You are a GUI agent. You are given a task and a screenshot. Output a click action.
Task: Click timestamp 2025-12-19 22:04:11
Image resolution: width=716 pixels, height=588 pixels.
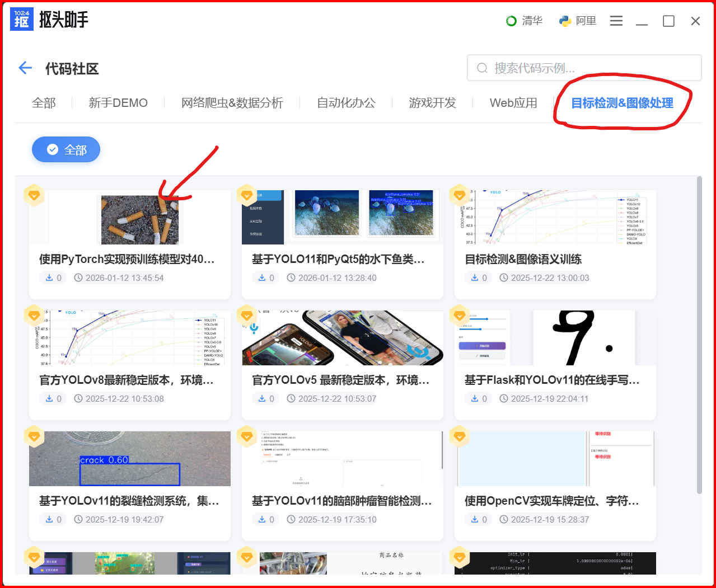pos(550,398)
